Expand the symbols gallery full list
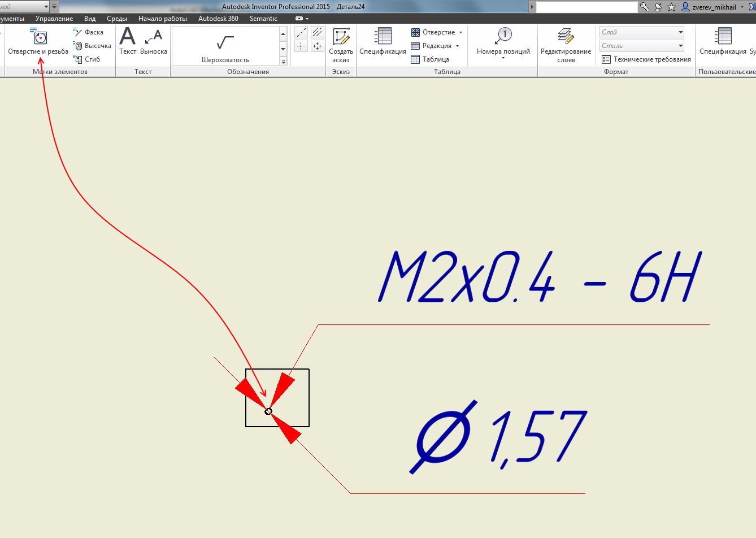Image resolution: width=756 pixels, height=538 pixels. [283, 61]
